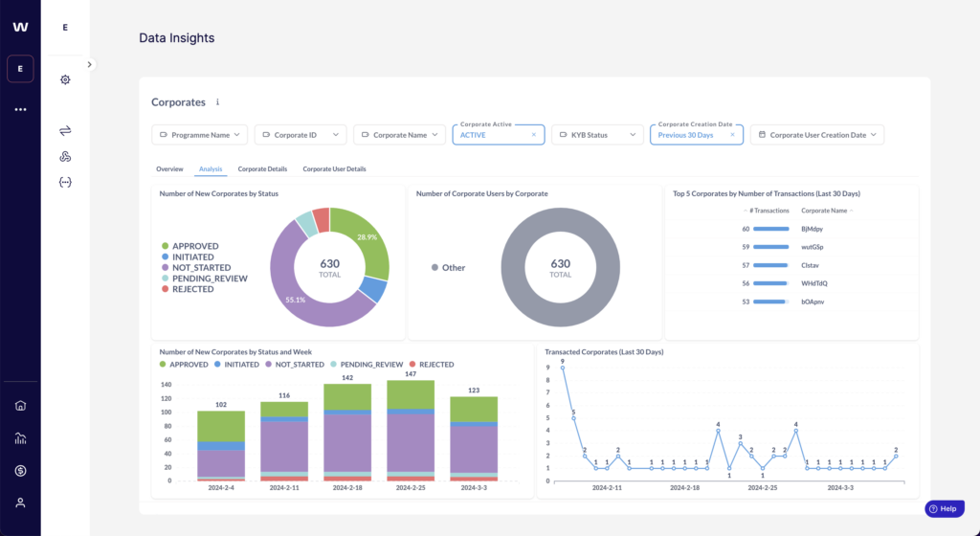Open the Corporate User Creation Date dropdown
980x536 pixels.
(x=816, y=135)
